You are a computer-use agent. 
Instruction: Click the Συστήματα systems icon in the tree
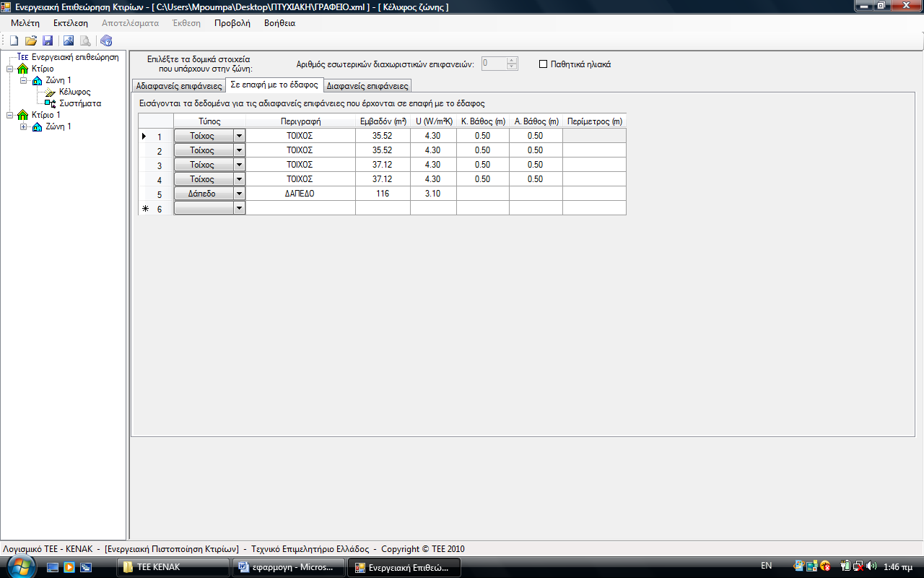(50, 103)
